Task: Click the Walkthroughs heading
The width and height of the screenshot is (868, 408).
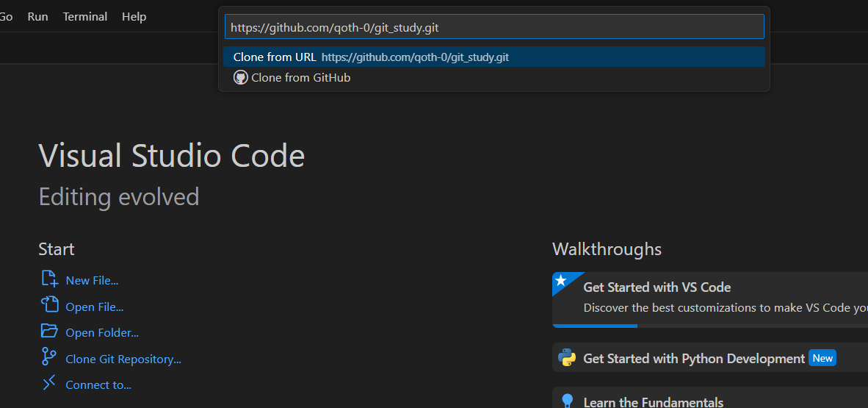Action: pos(607,249)
